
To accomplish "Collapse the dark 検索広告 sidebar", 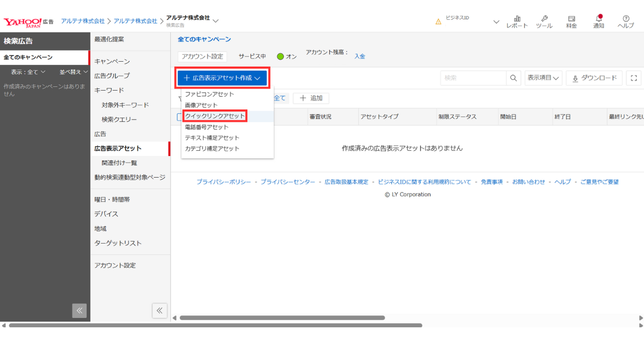I will [x=79, y=311].
